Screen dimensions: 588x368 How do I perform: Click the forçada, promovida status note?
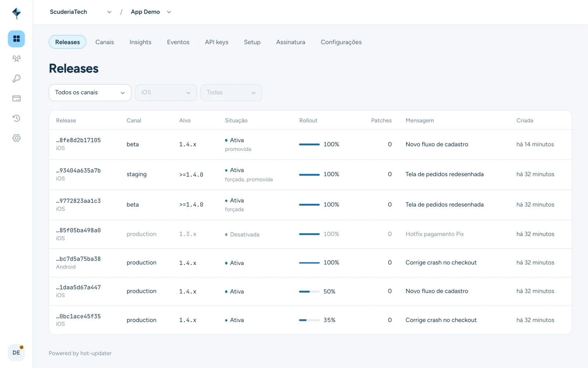[x=249, y=180]
